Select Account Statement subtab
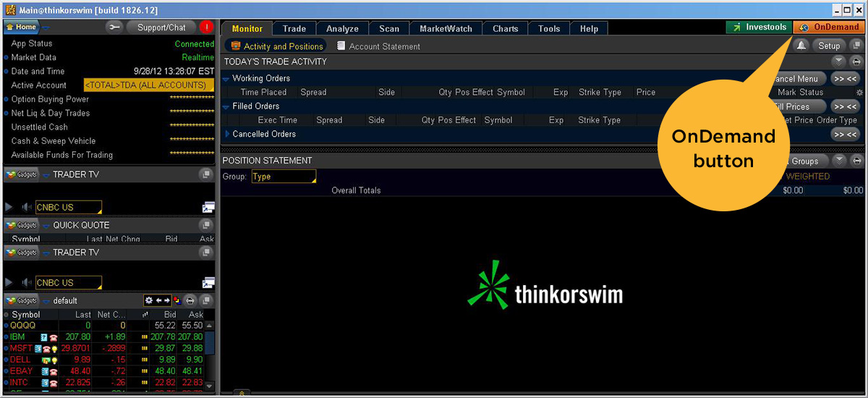This screenshot has width=868, height=398. point(378,46)
